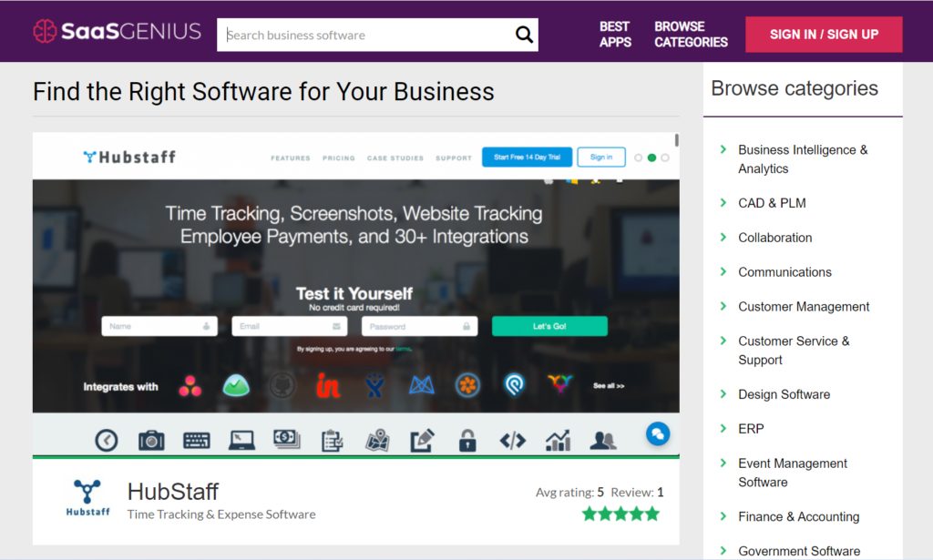Click the map location feature icon

tap(377, 441)
